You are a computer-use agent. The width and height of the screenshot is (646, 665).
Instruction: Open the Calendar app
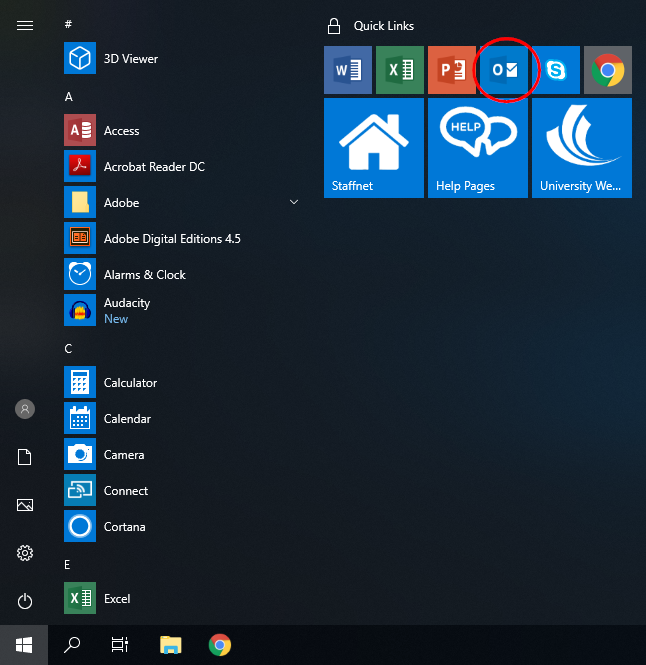click(x=182, y=418)
